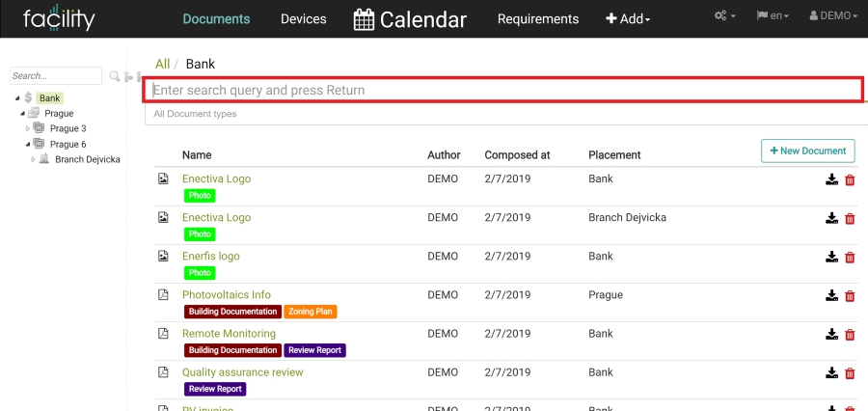Focus the document search query field
868x411 pixels.
(x=502, y=90)
